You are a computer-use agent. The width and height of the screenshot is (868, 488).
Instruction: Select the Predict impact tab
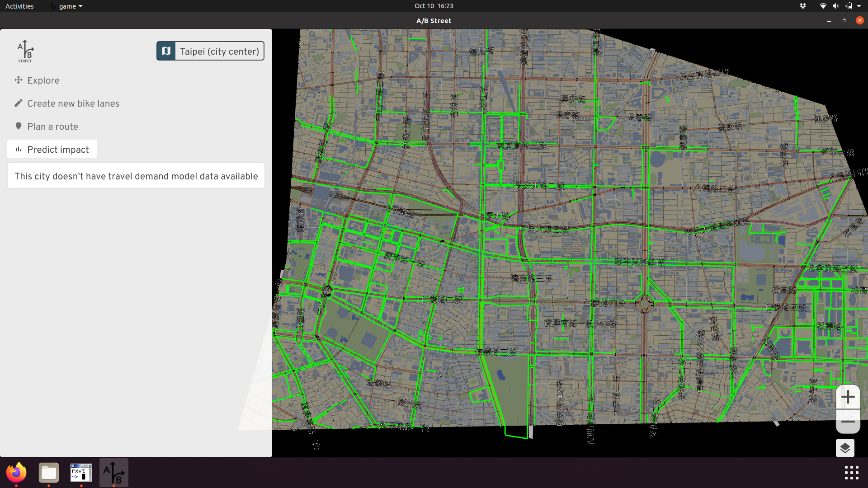[52, 149]
